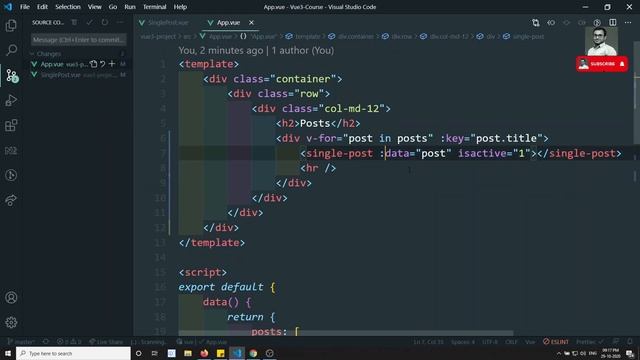
Task: Click the Windows taskbar search box
Action: 73,353
